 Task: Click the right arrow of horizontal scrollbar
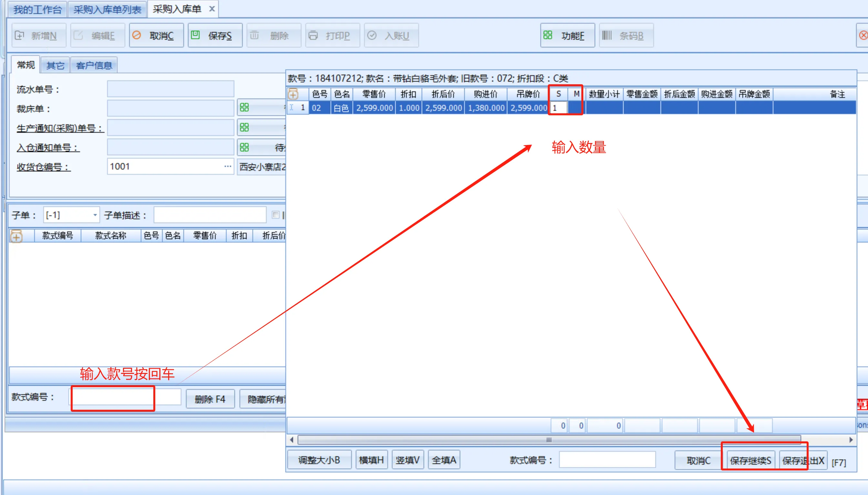point(851,439)
